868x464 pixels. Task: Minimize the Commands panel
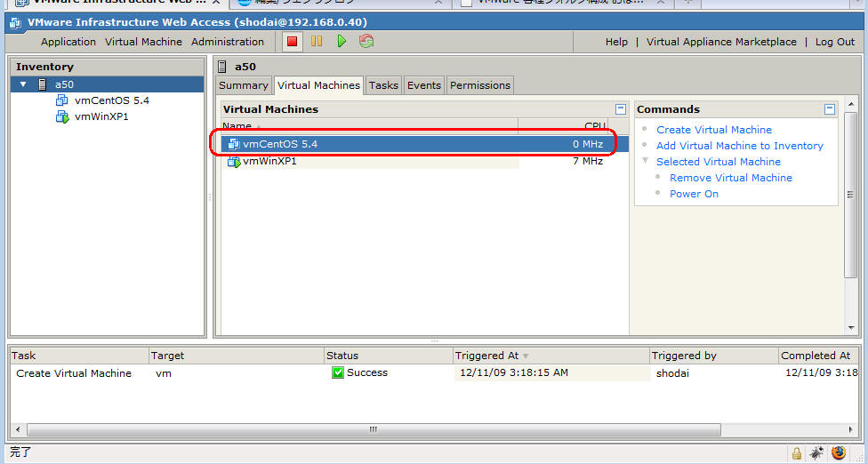830,109
